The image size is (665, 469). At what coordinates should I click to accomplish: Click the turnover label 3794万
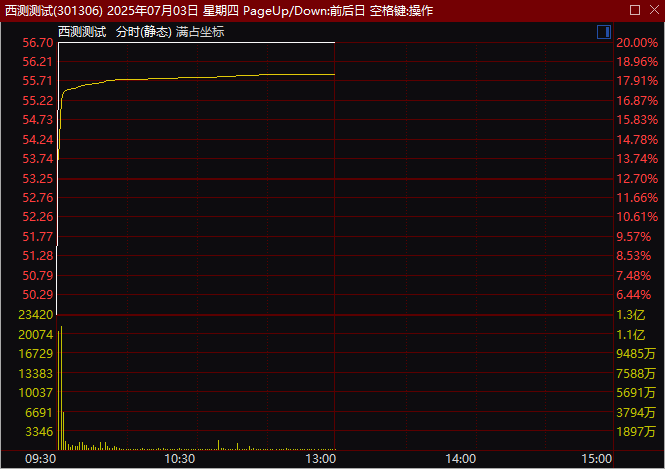(636, 413)
